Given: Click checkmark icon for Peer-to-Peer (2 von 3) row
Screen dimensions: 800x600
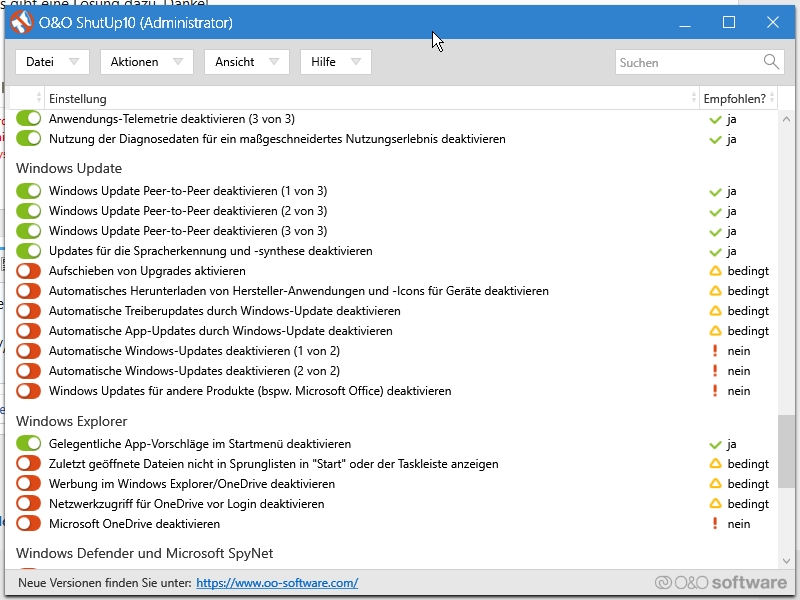Looking at the screenshot, I should click(x=715, y=212).
